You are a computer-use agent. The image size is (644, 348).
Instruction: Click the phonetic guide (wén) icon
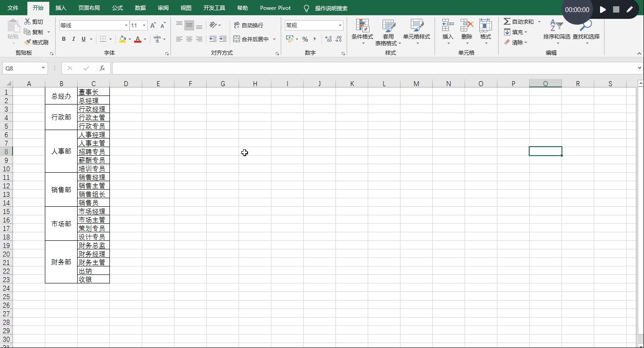157,39
